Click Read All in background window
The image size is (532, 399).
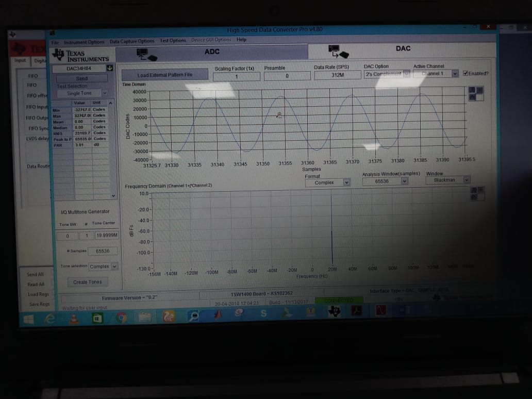pos(36,285)
